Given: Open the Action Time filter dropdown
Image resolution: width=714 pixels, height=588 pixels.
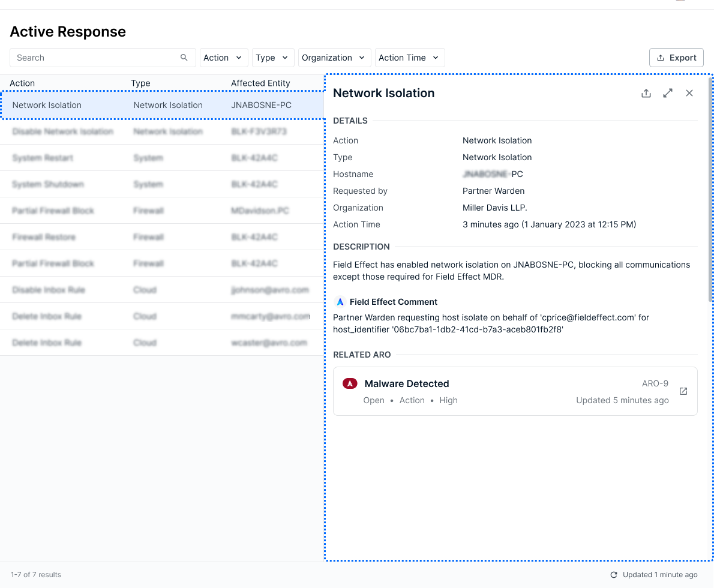Looking at the screenshot, I should tap(409, 58).
